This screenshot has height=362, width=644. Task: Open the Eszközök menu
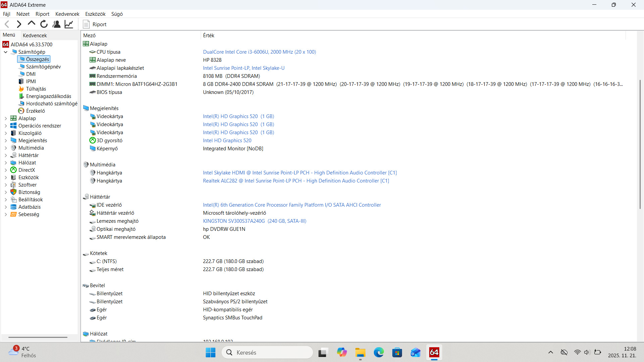[x=95, y=14]
